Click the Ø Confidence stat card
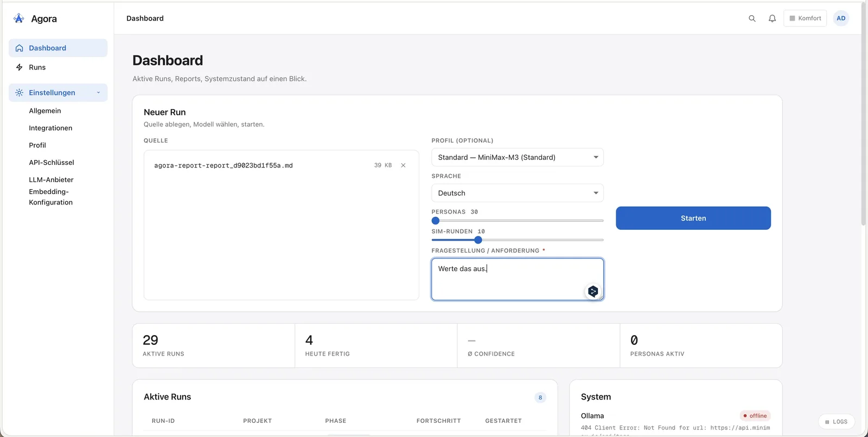This screenshot has width=868, height=437. coord(539,346)
